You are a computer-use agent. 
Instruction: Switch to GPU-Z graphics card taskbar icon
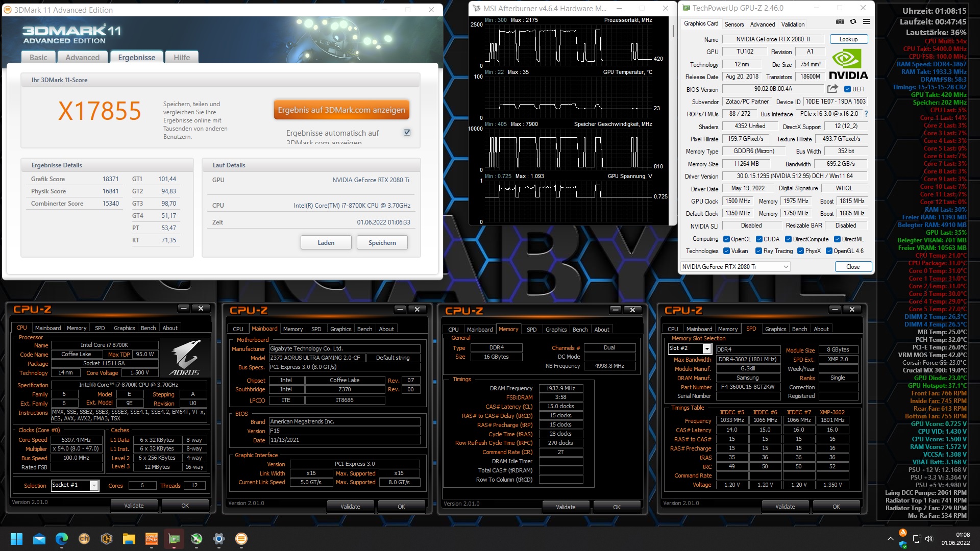[174, 539]
